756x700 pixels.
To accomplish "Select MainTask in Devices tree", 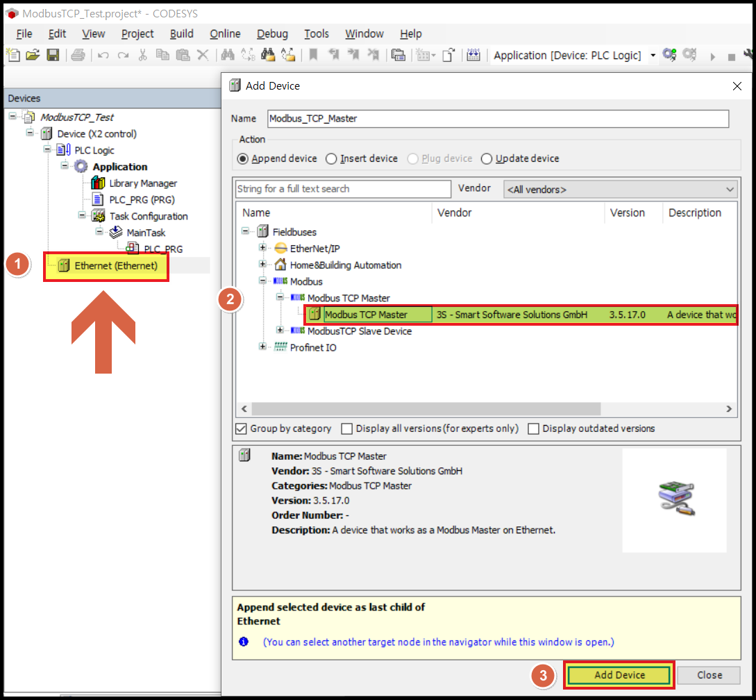I will tap(146, 233).
